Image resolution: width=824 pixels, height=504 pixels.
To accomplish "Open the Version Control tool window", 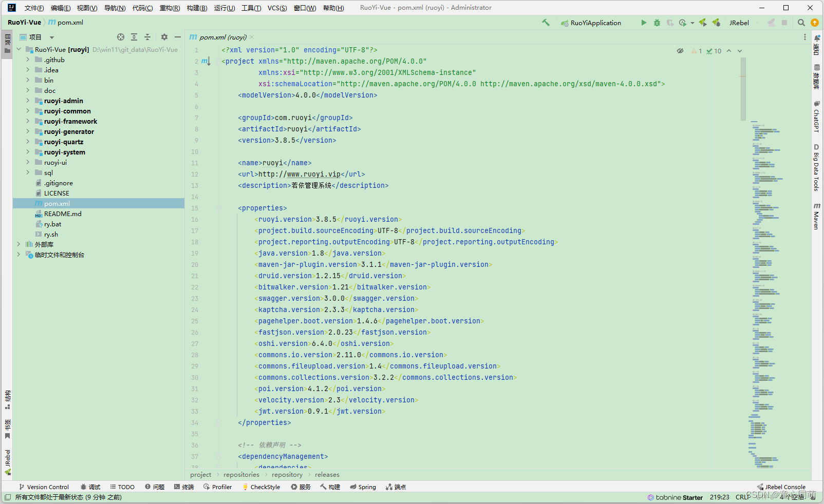I will coord(44,487).
